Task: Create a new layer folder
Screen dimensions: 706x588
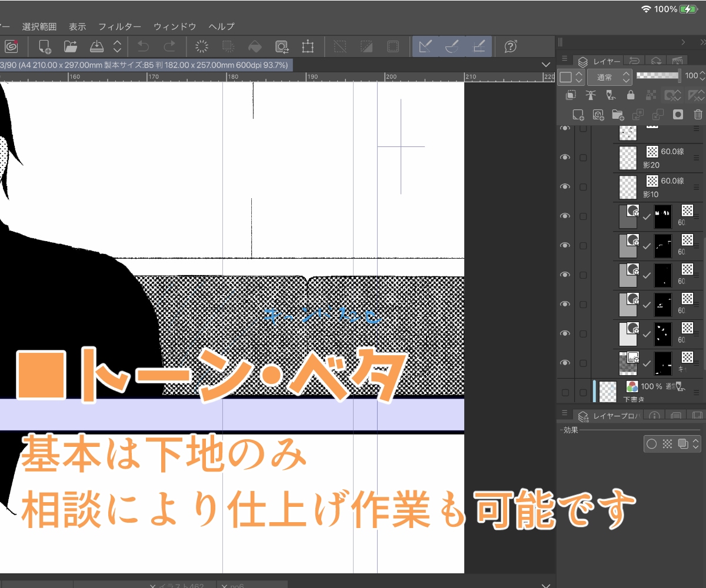Action: 618,115
